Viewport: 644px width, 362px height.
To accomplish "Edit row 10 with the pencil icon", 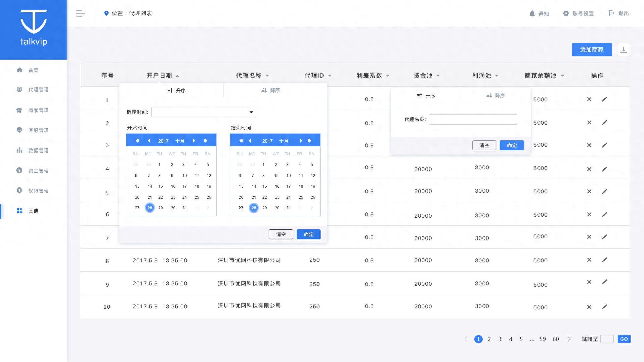I will click(604, 307).
